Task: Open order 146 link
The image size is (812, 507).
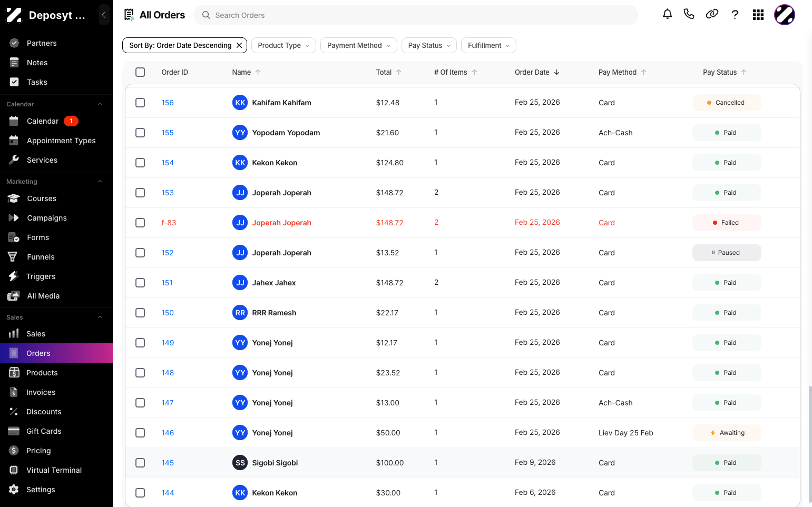Action: point(168,433)
